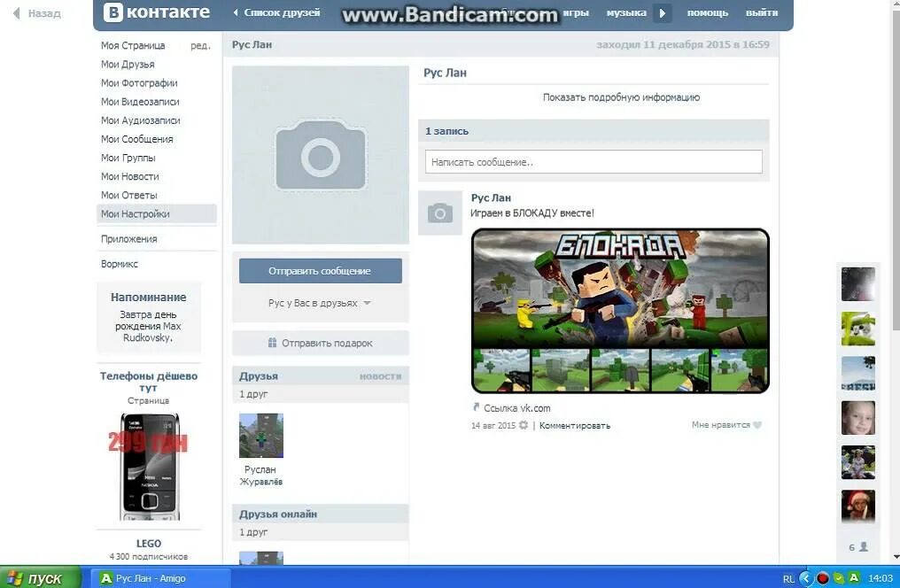Click the Телефоны дёшево тут ad title

[x=149, y=382]
